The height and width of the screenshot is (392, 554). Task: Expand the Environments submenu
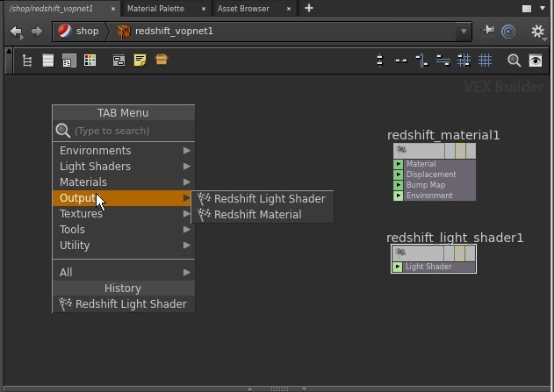point(123,151)
